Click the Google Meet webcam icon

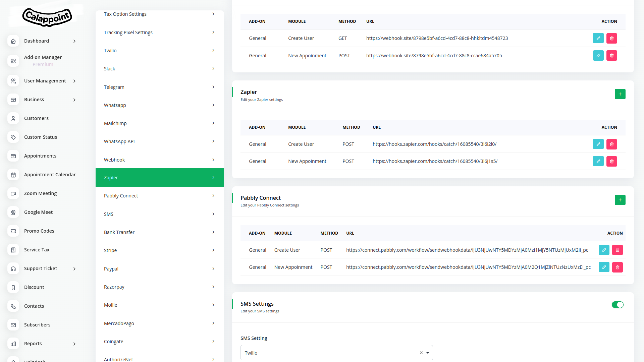(13, 212)
